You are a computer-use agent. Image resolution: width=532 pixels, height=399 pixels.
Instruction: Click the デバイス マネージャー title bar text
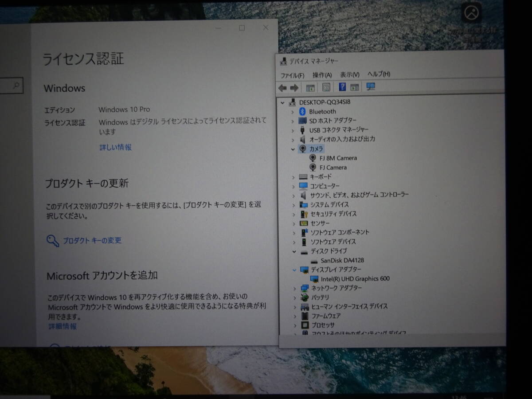pyautogui.click(x=314, y=61)
